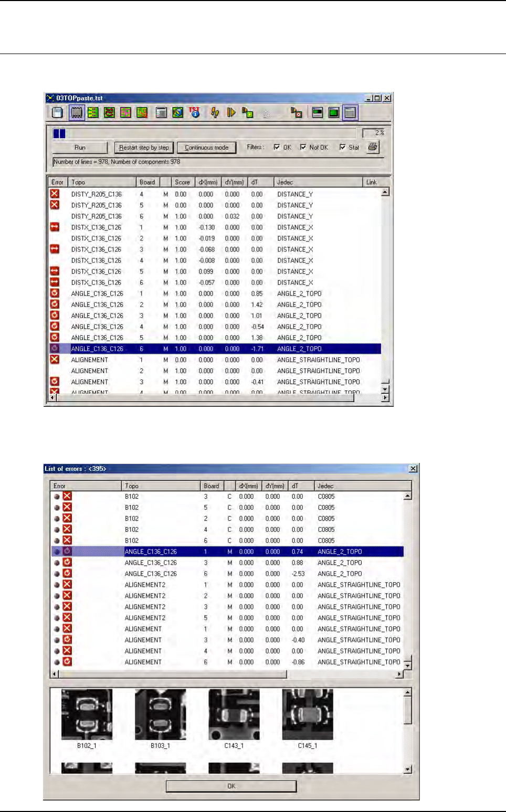Click the green list toolbar icon

93,112
